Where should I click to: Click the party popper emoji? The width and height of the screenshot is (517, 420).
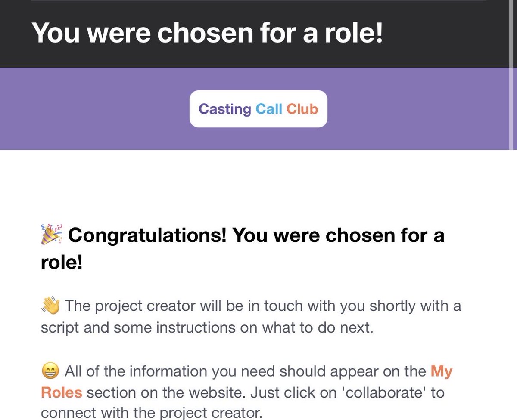coord(52,235)
